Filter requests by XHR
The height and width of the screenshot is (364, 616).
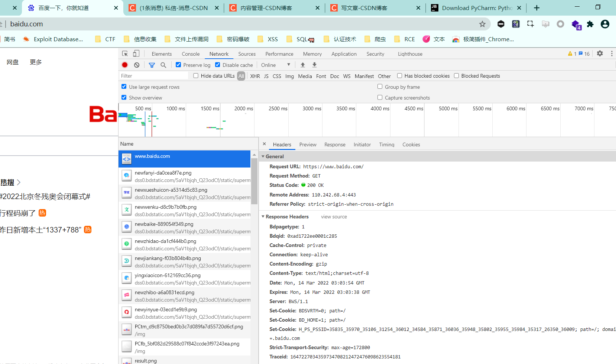pyautogui.click(x=255, y=76)
